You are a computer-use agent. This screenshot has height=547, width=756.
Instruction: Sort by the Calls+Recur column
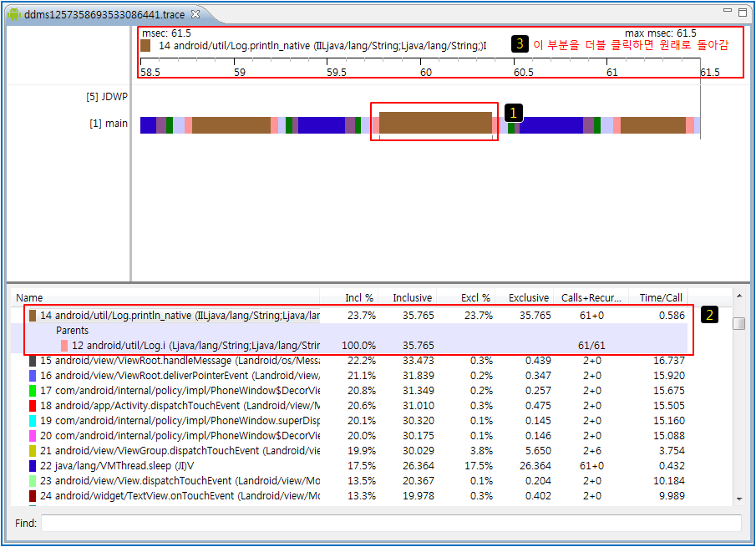[591, 298]
